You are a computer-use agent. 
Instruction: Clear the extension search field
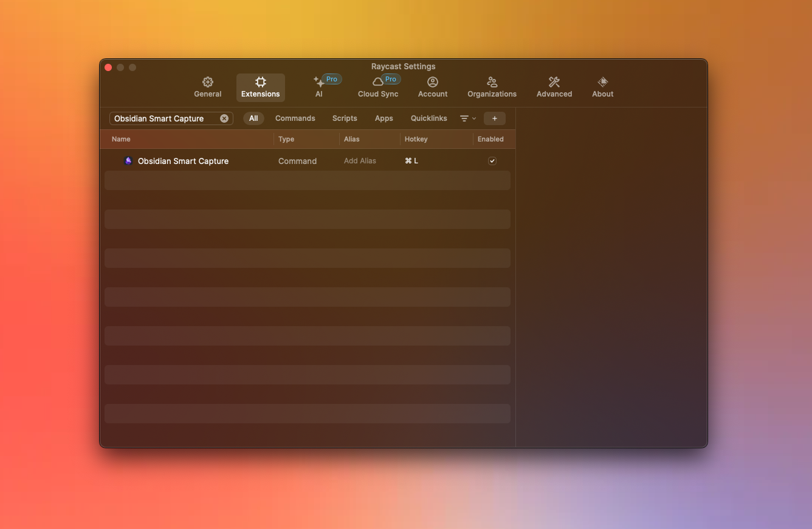[224, 118]
